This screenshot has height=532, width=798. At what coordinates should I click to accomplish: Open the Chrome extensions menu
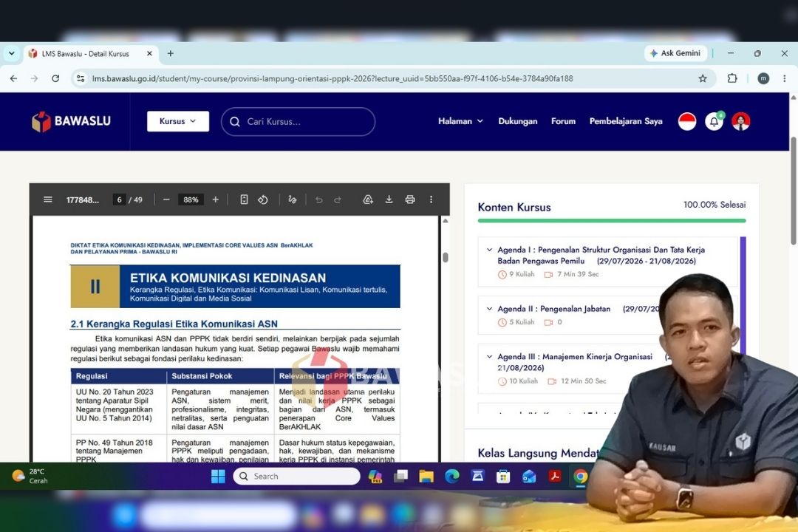tap(731, 78)
